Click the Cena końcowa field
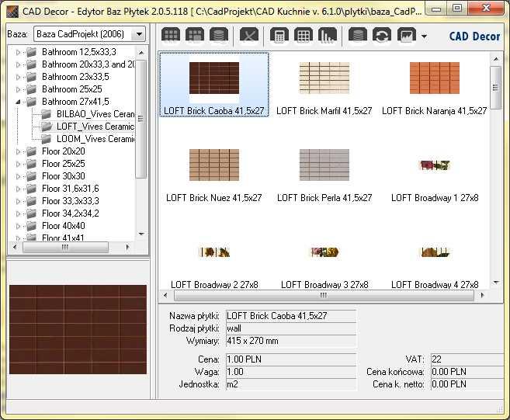510x420 pixels. 467,372
